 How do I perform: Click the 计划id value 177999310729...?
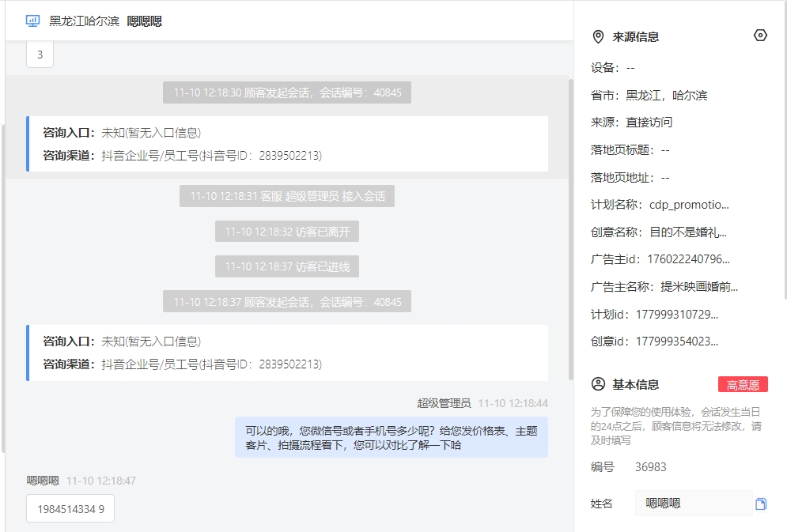pos(677,315)
